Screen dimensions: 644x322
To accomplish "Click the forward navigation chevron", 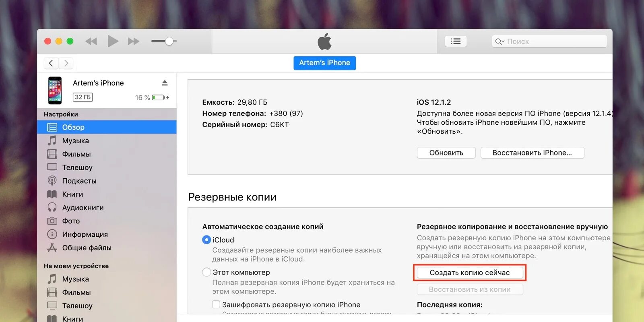I will coord(66,63).
